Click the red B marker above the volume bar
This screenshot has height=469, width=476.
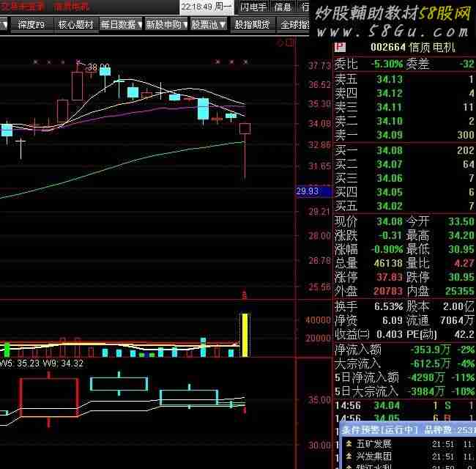(244, 295)
